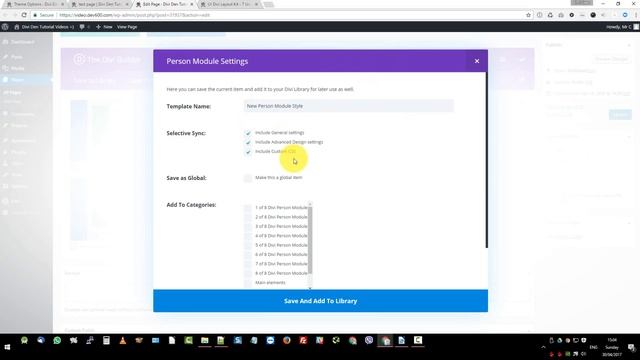
Task: Check category 4 of 8 Divi Person Module
Action: point(248,236)
